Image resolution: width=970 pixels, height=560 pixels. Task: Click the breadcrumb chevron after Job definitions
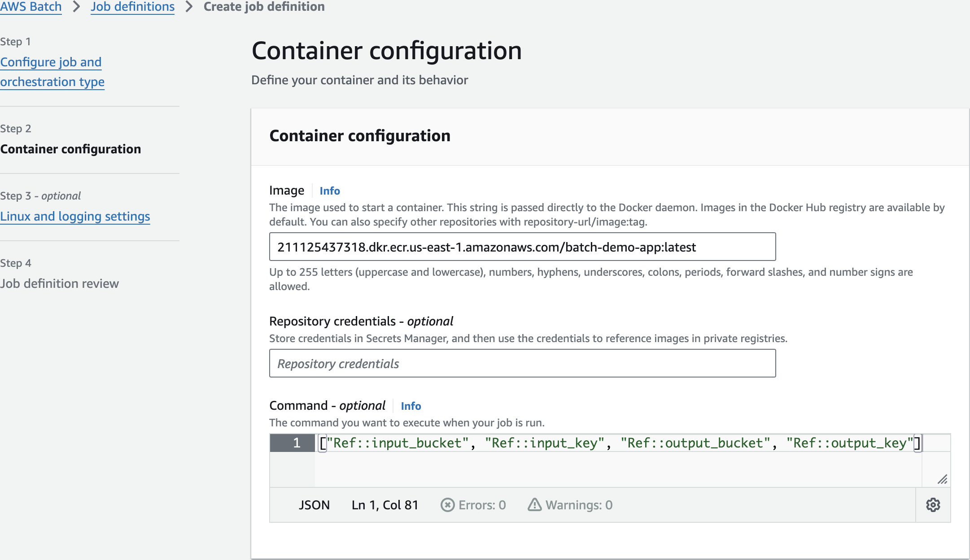(189, 7)
